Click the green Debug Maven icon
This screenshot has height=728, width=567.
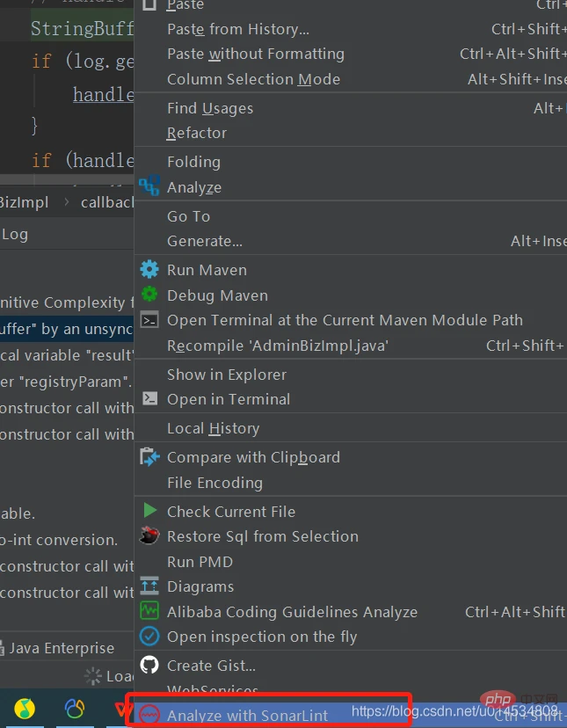(149, 295)
